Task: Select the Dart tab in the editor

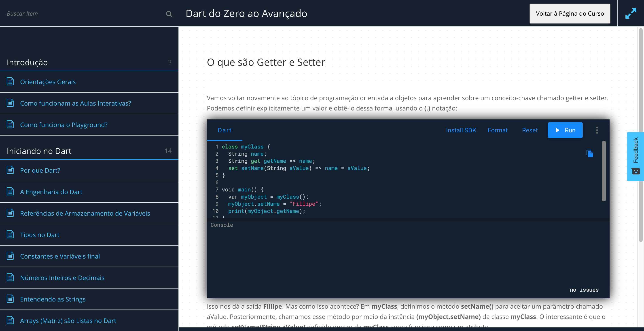Action: (x=224, y=130)
